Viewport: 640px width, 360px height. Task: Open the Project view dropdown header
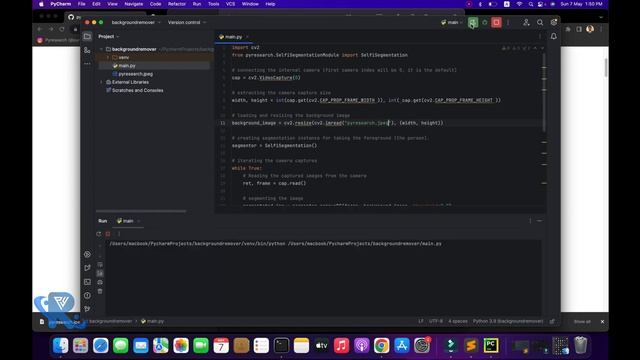pos(109,36)
